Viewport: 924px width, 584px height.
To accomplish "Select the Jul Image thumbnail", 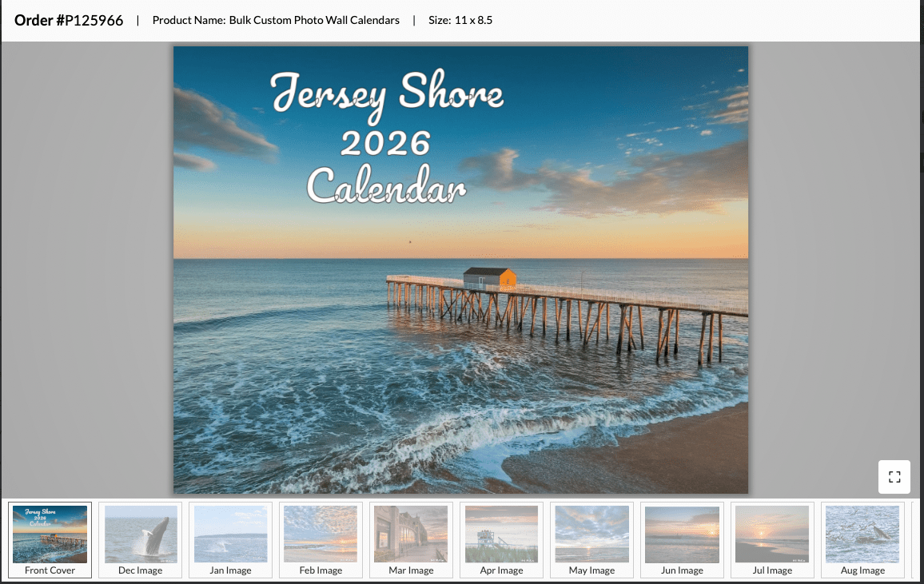I will click(x=772, y=534).
